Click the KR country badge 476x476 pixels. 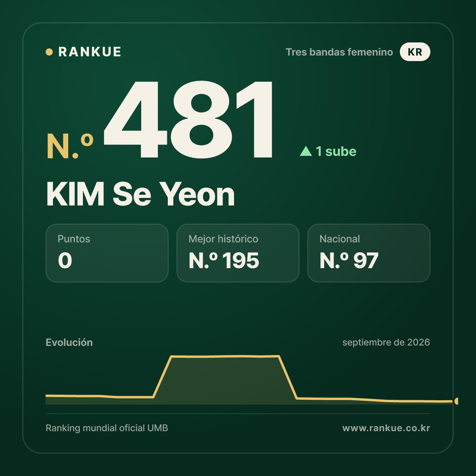click(x=415, y=52)
